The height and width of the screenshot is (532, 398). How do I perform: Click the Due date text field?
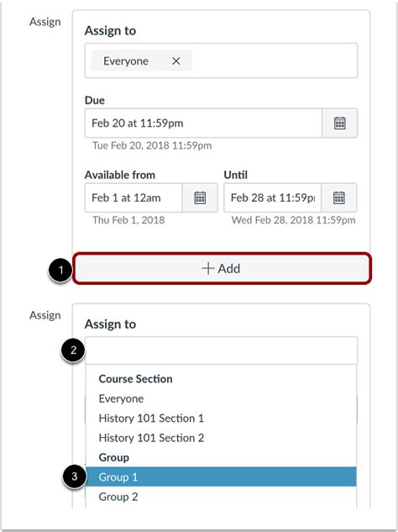(x=203, y=124)
